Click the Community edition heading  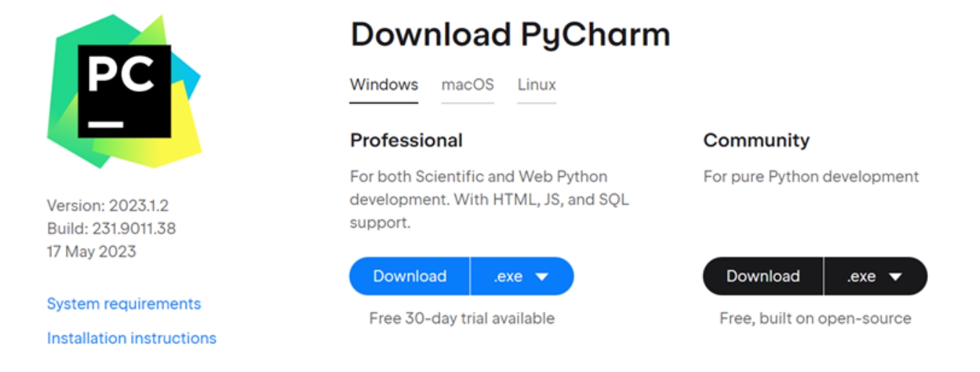[x=757, y=140]
